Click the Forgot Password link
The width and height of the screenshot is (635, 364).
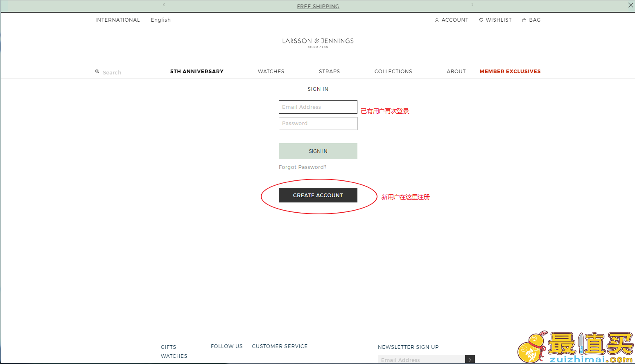(303, 167)
